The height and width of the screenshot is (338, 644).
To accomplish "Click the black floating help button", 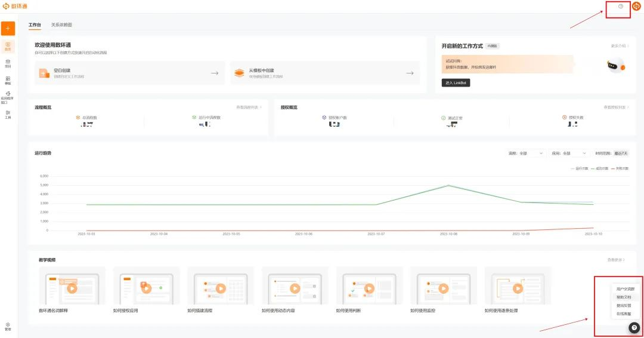I will pos(634,327).
